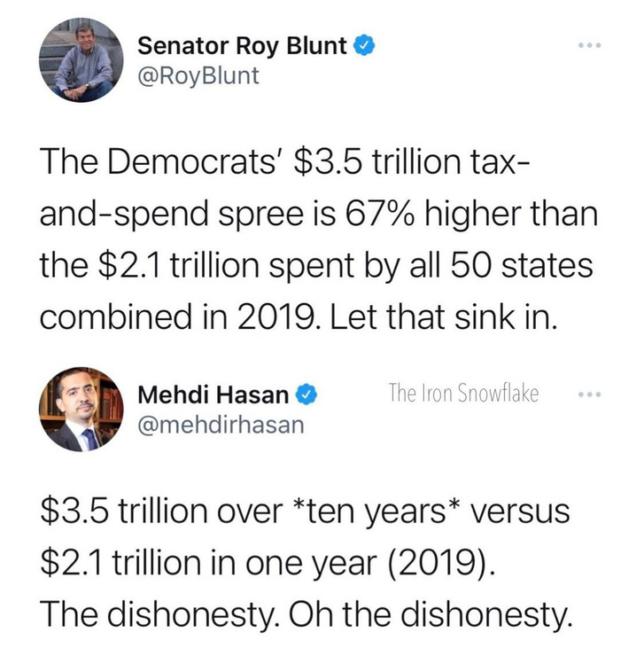Image resolution: width=644 pixels, height=656 pixels.
Task: Open the Senator Roy Blunt display name
Action: [x=242, y=46]
